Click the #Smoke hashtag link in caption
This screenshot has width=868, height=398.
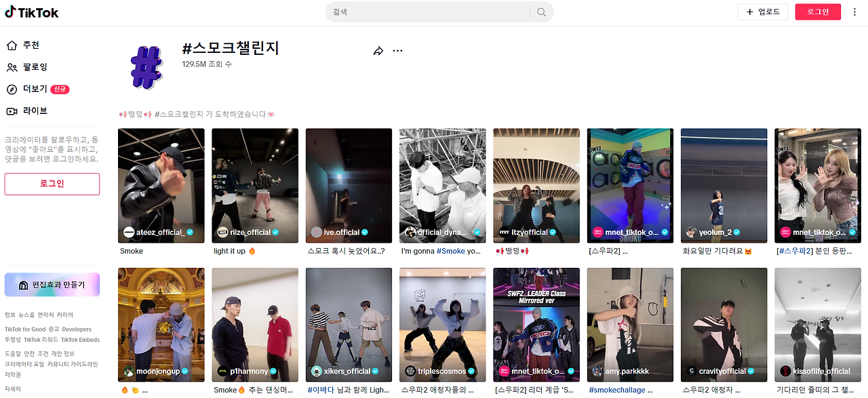451,251
